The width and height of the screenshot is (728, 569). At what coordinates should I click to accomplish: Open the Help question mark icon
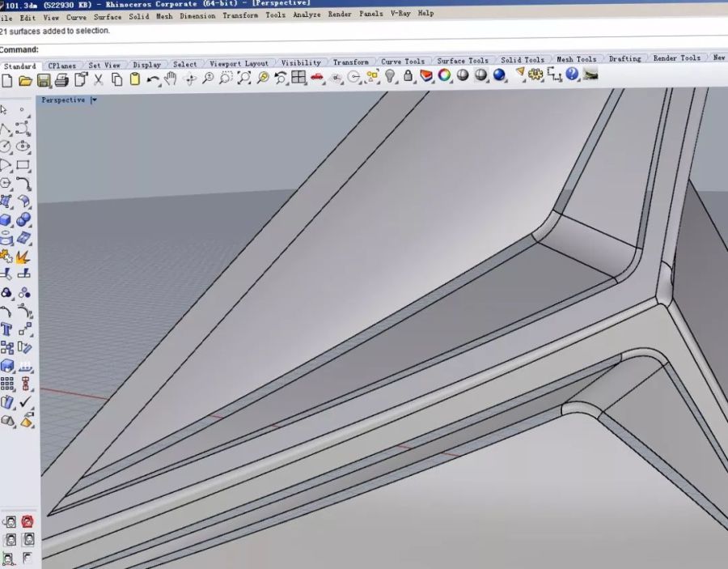pyautogui.click(x=573, y=74)
